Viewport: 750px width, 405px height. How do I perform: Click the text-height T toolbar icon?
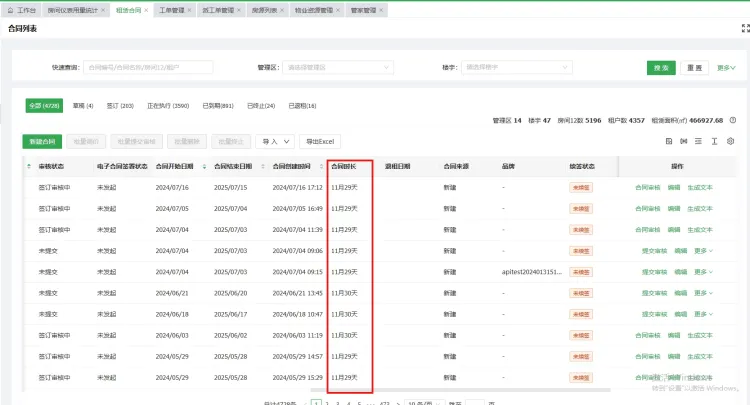tap(714, 142)
